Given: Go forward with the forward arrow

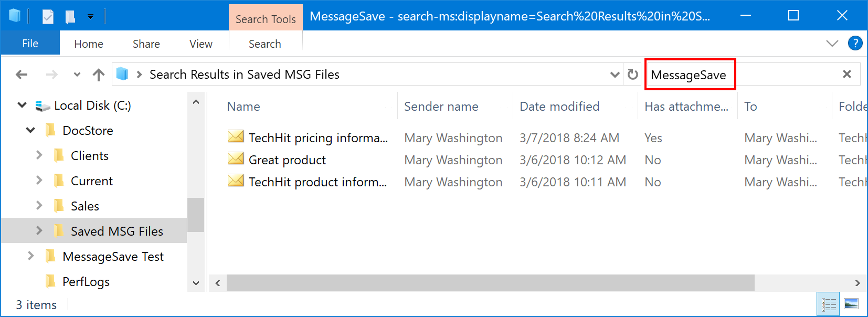Looking at the screenshot, I should [x=51, y=75].
